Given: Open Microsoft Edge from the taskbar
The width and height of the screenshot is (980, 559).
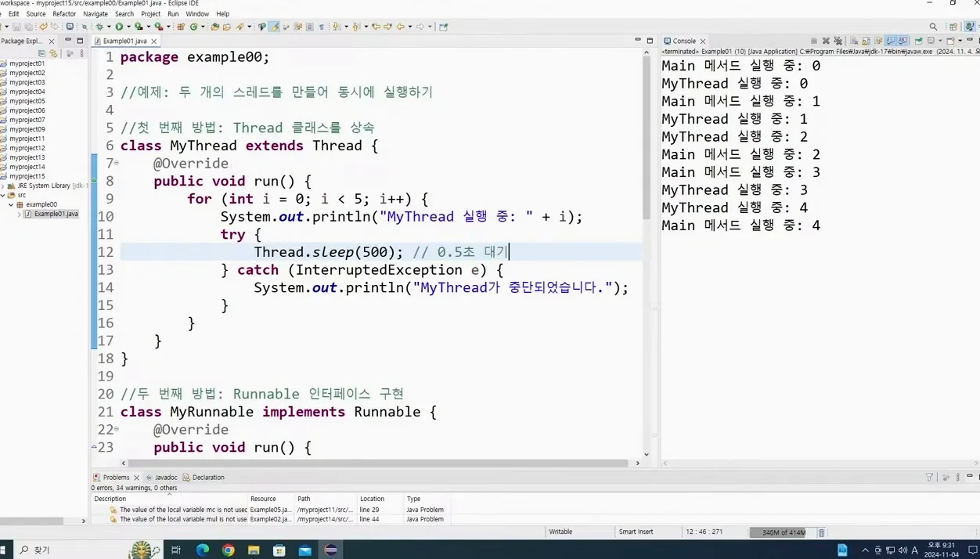Looking at the screenshot, I should [x=202, y=550].
